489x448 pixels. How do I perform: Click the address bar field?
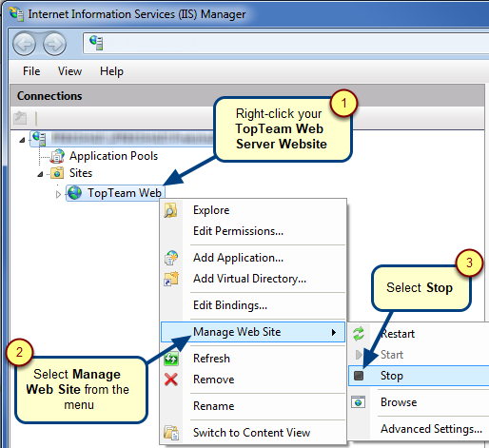(x=285, y=43)
